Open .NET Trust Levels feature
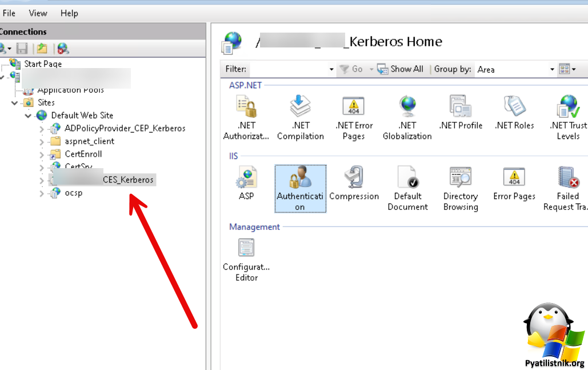This screenshot has height=370, width=588. click(x=568, y=117)
